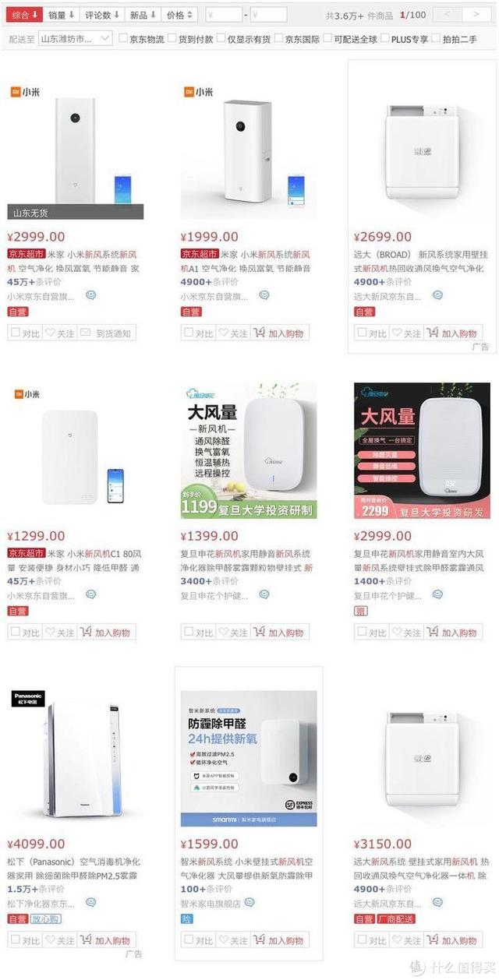This screenshot has width=499, height=980.
Task: Go to next results page arrow
Action: click(x=475, y=15)
